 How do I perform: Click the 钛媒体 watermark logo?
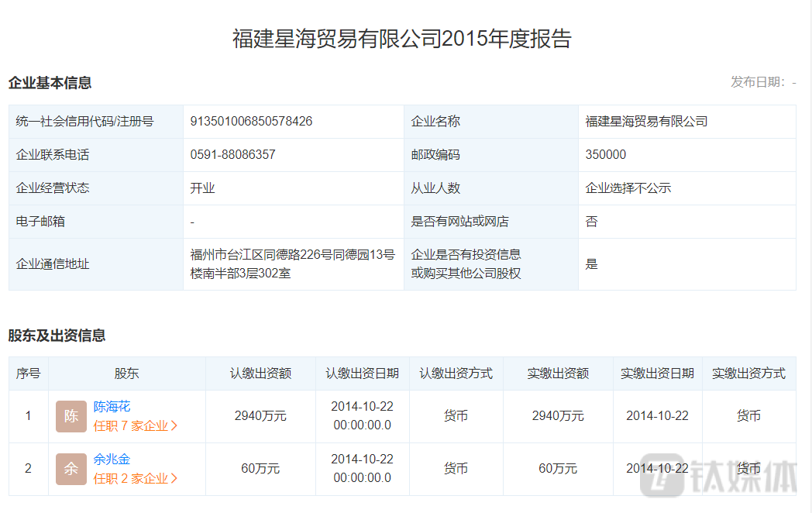click(718, 477)
